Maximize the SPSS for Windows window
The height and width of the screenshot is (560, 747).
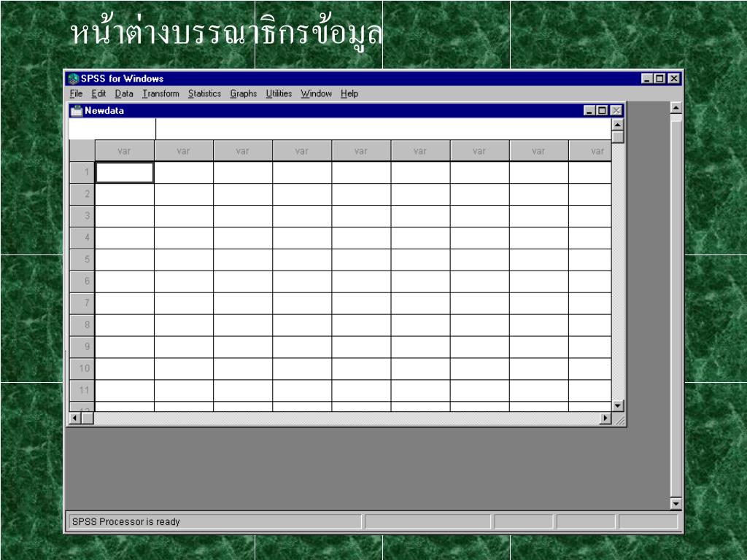[659, 79]
